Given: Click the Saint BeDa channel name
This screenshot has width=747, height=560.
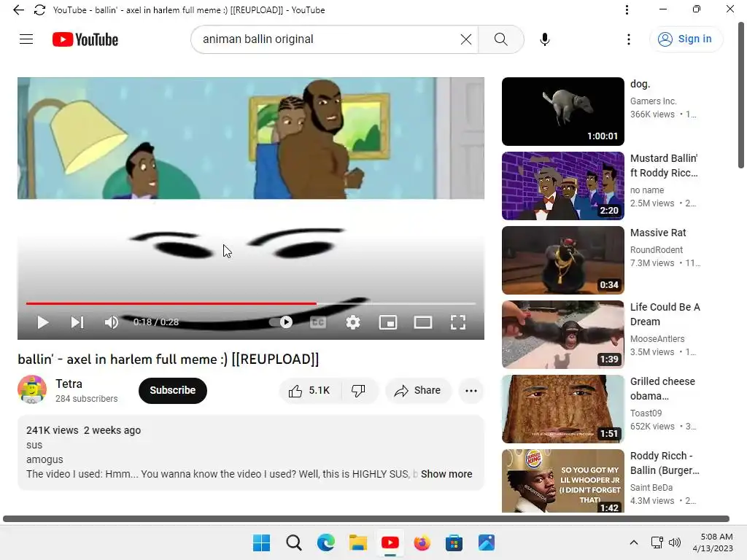Looking at the screenshot, I should click(x=651, y=487).
